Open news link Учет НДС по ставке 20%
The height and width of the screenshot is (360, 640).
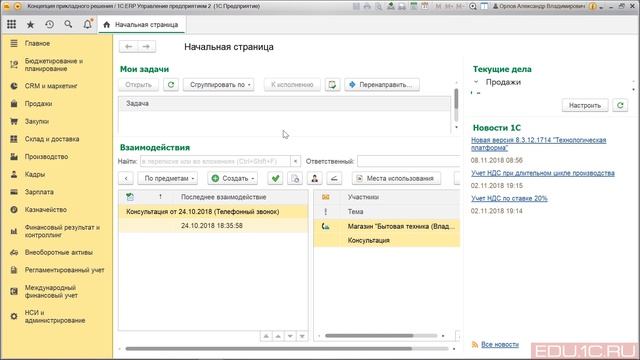click(x=509, y=198)
